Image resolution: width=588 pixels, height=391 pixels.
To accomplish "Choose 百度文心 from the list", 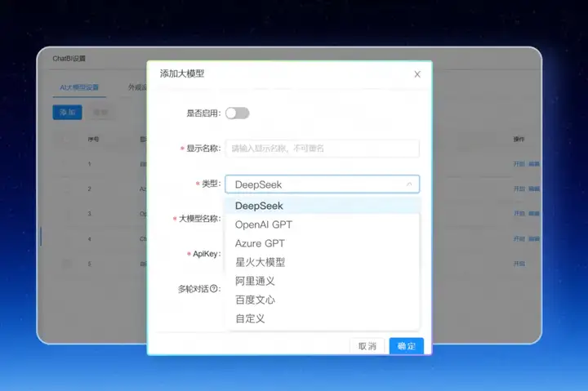I will click(x=322, y=300).
